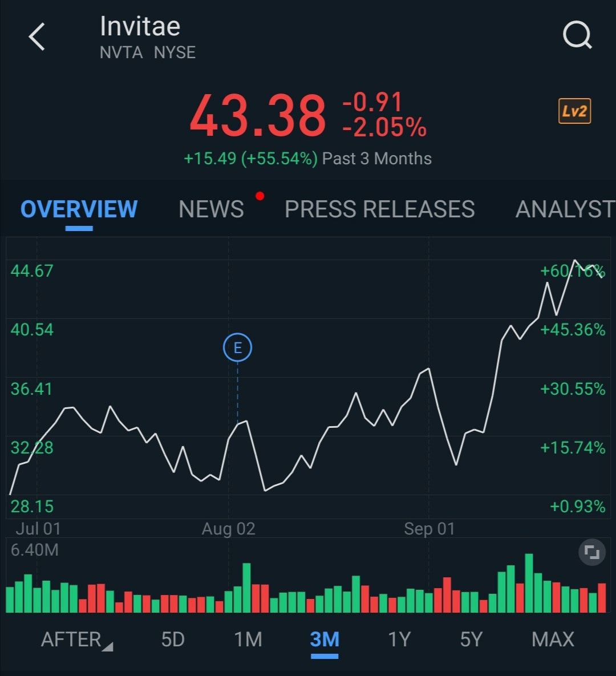
Task: Select the 1M time range
Action: (248, 639)
